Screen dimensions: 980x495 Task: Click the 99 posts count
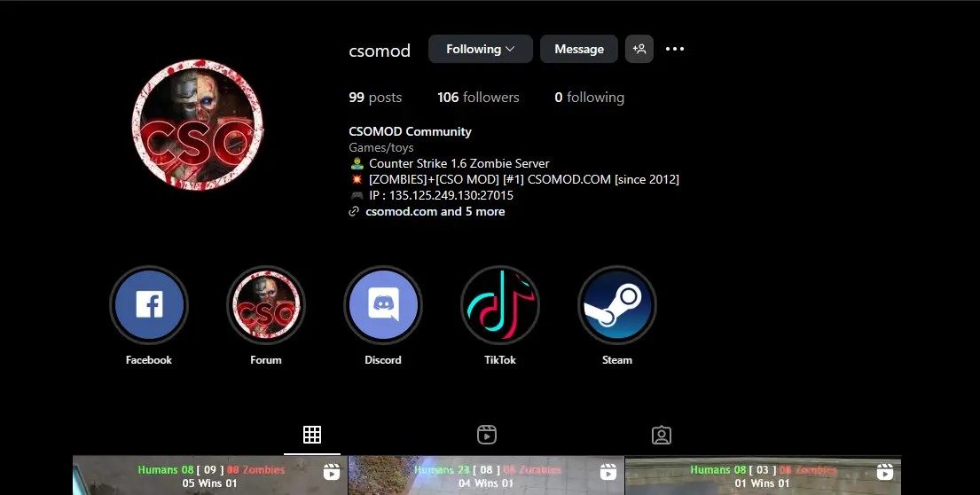coord(375,98)
